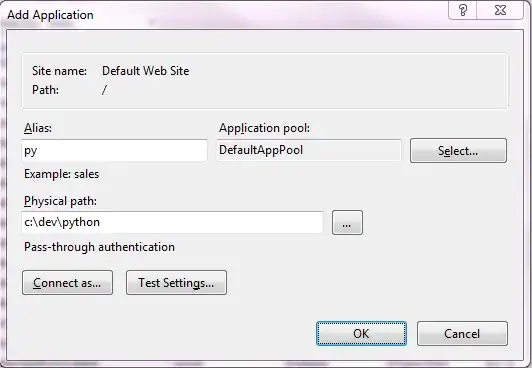Focus the Physical path field containing c:\dev\python
Viewport: 532px width, 368px height.
172,222
